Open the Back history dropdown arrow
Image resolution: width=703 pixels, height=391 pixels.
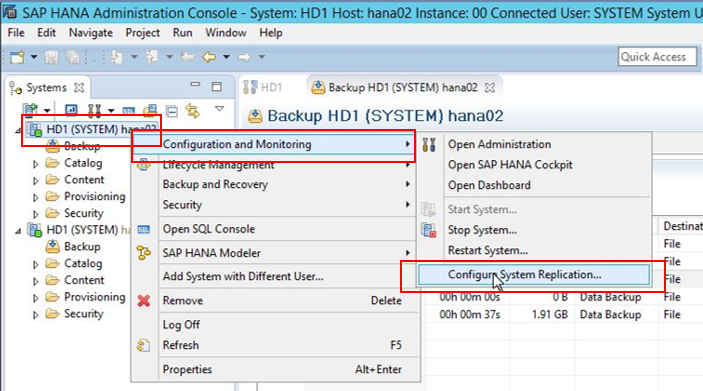(x=226, y=57)
